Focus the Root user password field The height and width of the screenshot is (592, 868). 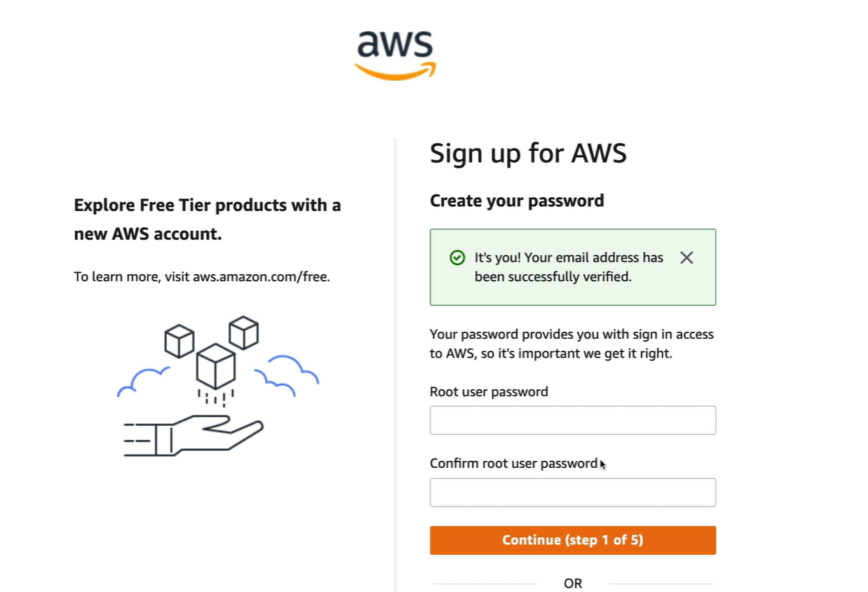tap(573, 420)
